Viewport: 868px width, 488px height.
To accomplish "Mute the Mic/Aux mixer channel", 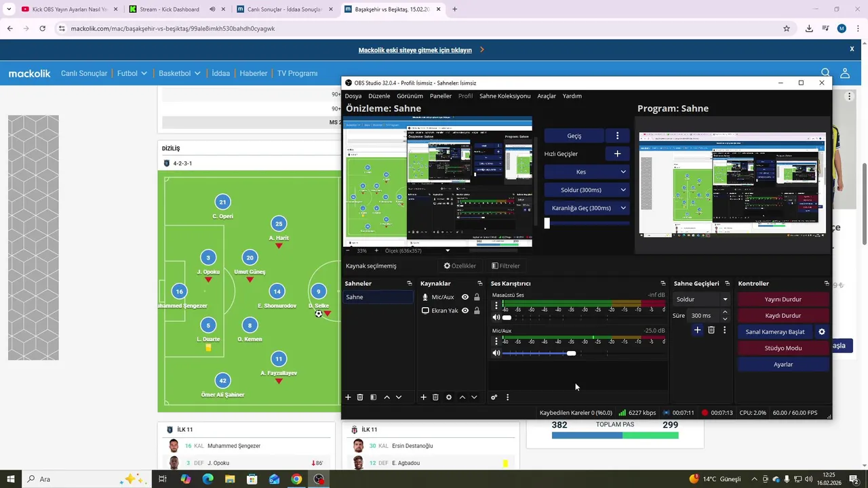I will coord(496,353).
